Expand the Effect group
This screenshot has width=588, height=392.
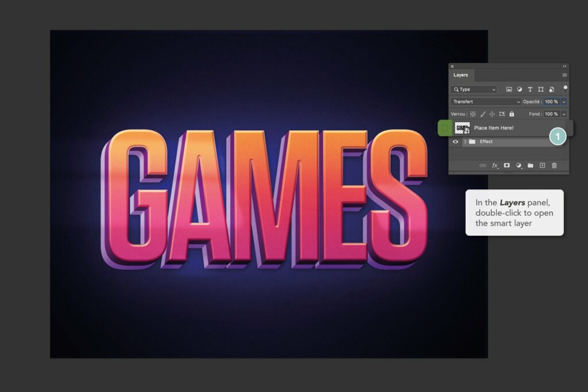465,141
